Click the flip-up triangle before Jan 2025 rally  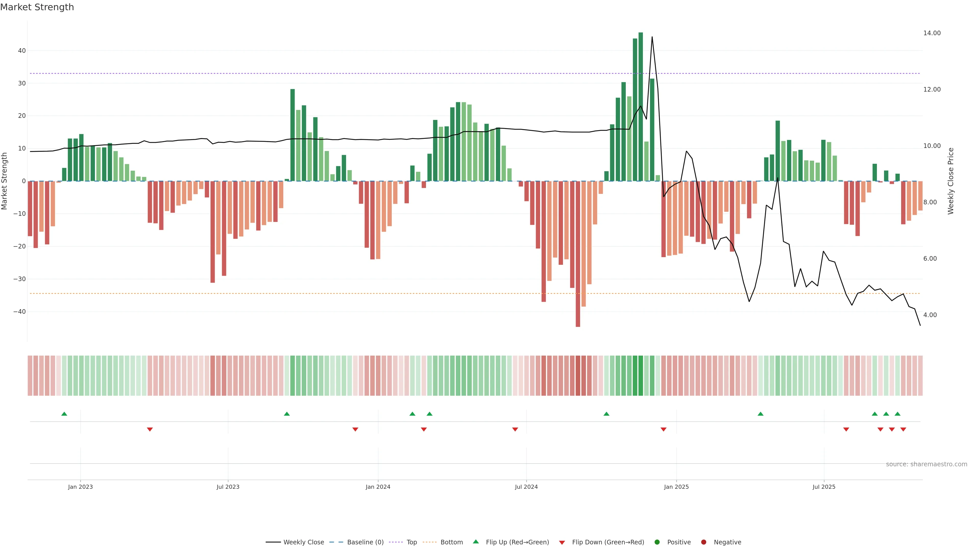click(606, 414)
